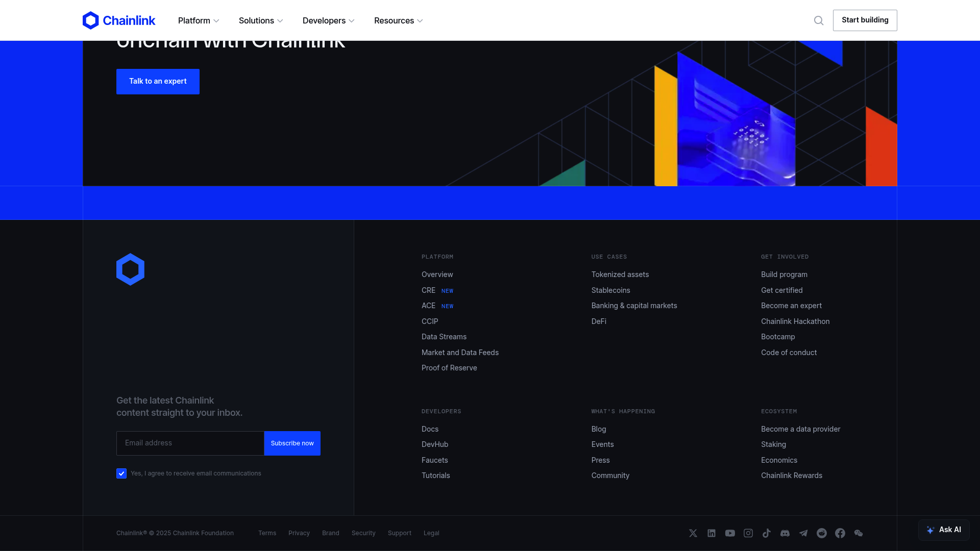The height and width of the screenshot is (551, 980).
Task: Go to TikTok via footer icon
Action: [767, 533]
